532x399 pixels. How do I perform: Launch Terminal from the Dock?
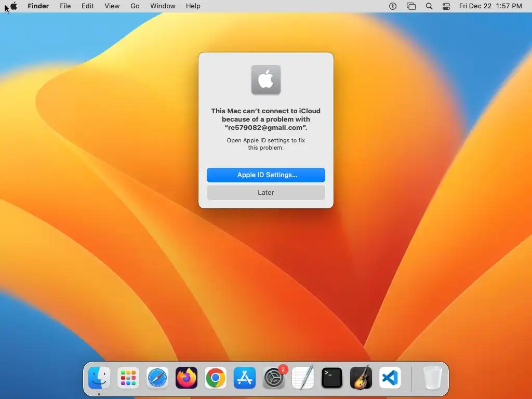point(332,378)
